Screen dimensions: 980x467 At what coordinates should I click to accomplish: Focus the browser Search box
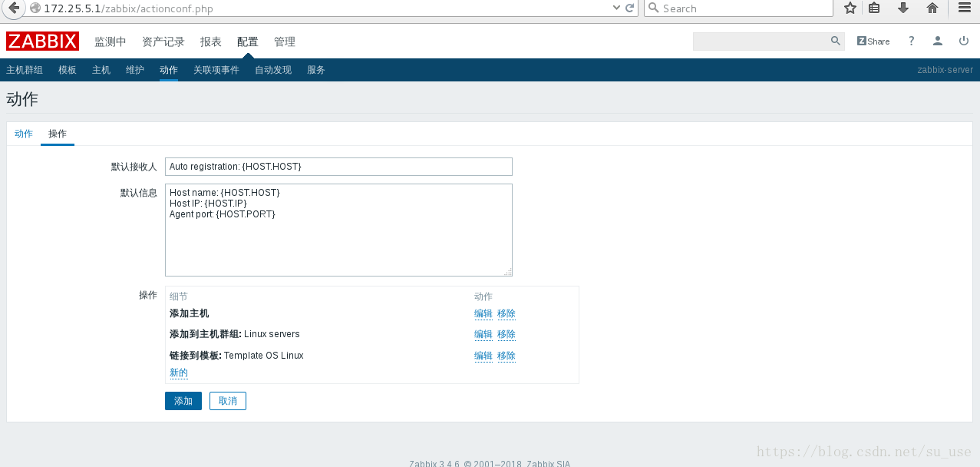[738, 8]
